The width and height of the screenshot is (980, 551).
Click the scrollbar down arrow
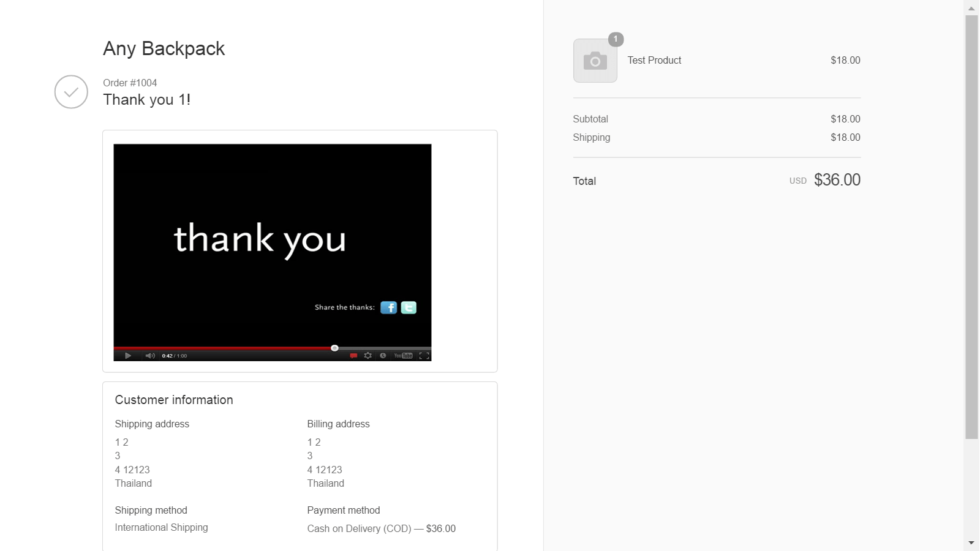coord(971,542)
